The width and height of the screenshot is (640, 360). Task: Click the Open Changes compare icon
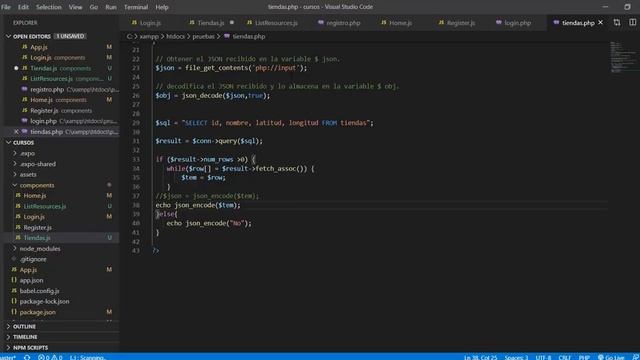pyautogui.click(x=617, y=22)
